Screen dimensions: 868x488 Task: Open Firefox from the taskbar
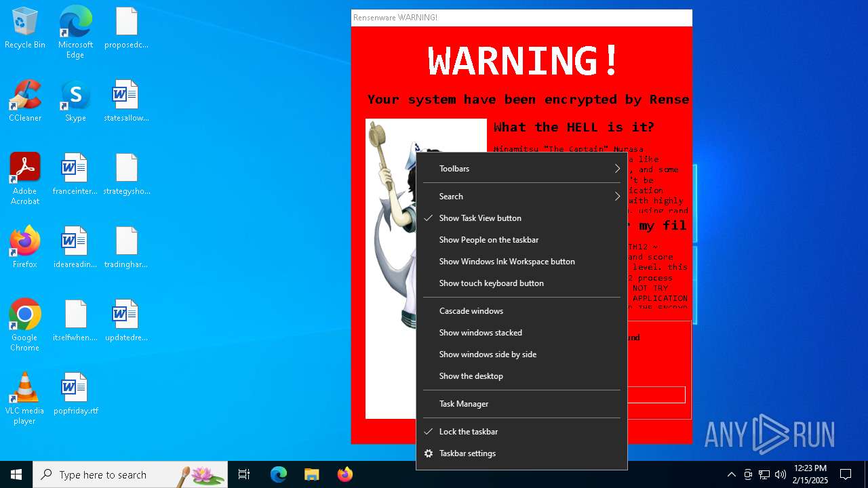(x=344, y=474)
